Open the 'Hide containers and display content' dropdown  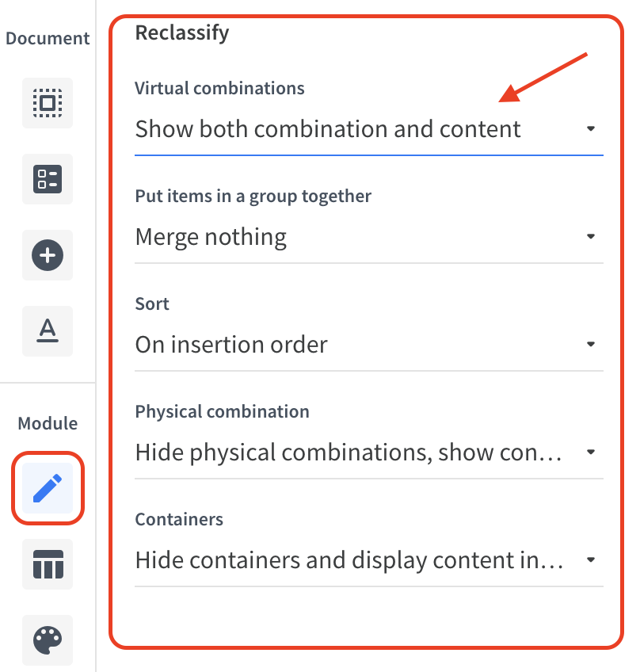pos(369,560)
